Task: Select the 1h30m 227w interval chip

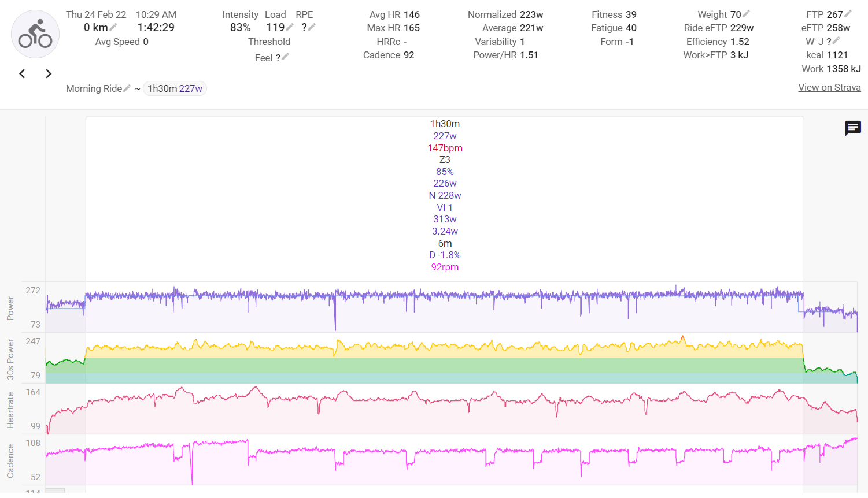Action: point(175,88)
